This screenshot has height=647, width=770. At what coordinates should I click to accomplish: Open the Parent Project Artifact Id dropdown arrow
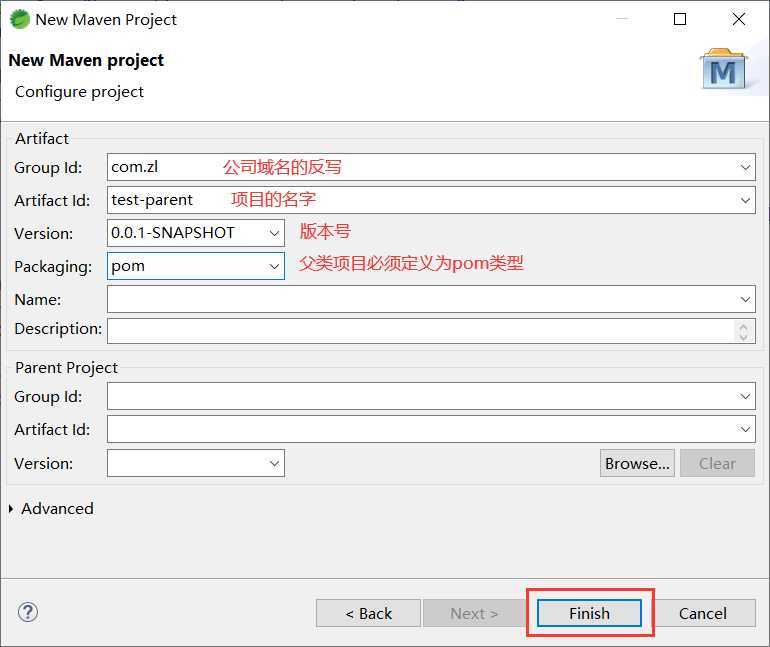pos(745,430)
